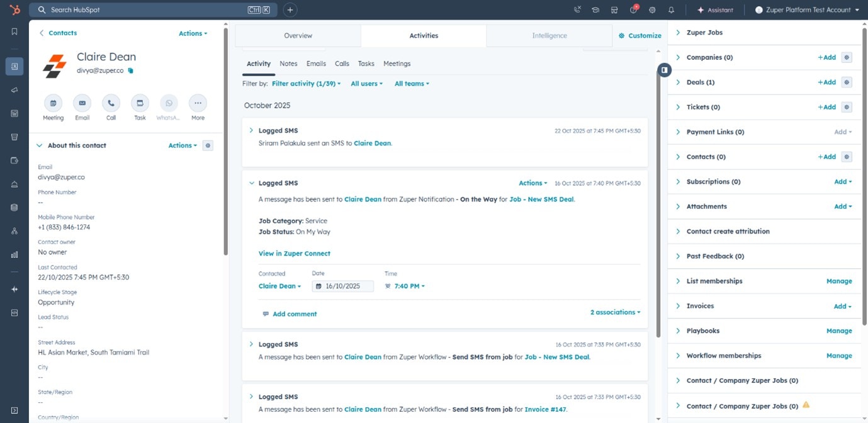Screen dimensions: 868x423
Task: Click Customize next to tabs
Action: 640,36
